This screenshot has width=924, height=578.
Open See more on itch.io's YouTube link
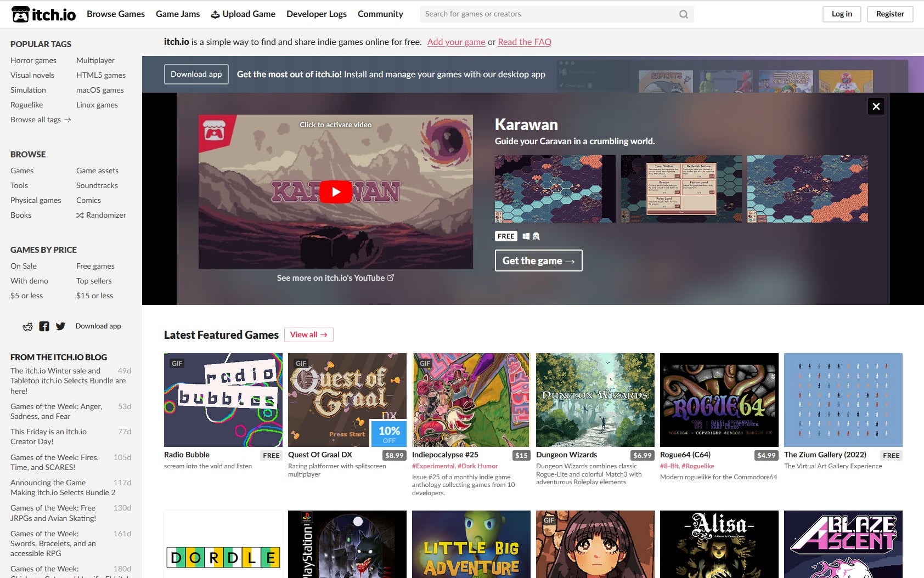click(335, 278)
